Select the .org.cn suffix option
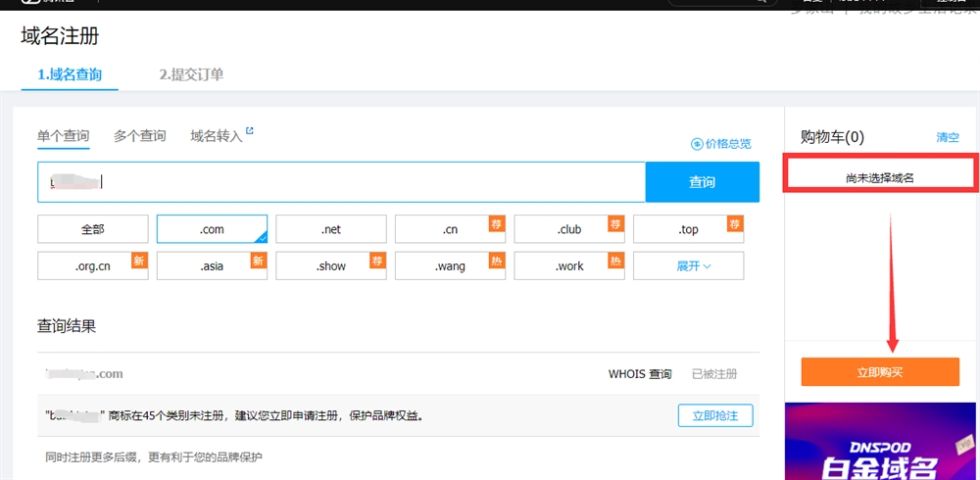 coord(93,265)
